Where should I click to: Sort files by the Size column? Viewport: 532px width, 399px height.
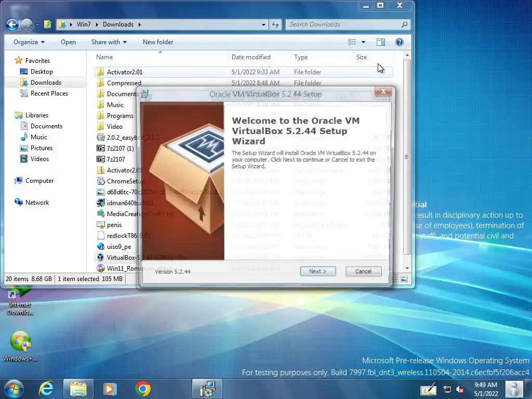click(373, 57)
